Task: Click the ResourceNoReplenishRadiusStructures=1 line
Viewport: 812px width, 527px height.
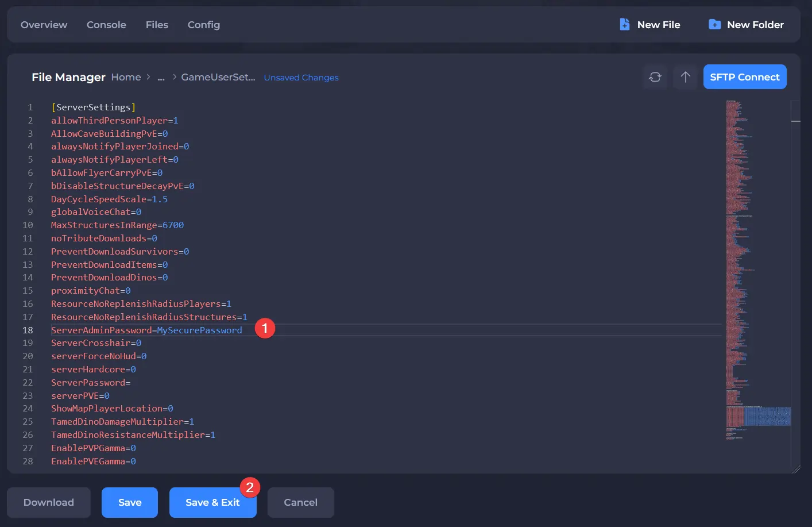Action: (149, 317)
